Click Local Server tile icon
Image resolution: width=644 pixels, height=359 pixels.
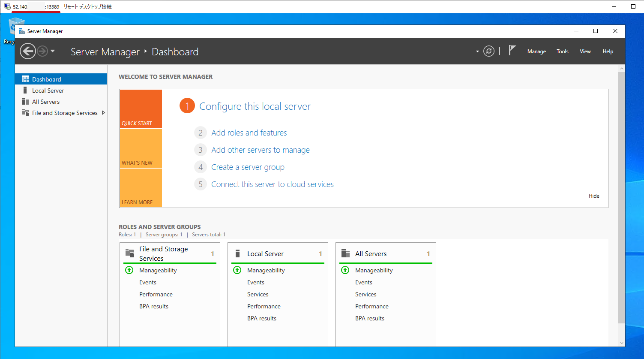[238, 253]
